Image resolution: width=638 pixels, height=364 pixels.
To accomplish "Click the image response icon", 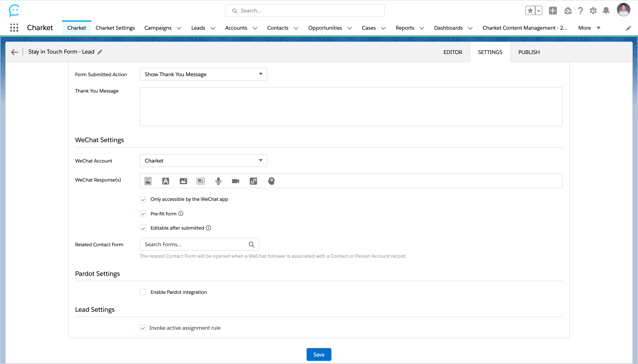I will [x=183, y=181].
